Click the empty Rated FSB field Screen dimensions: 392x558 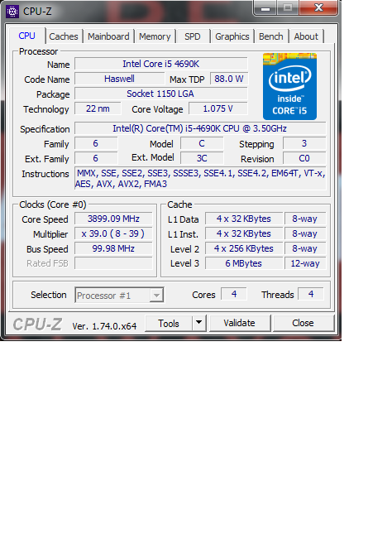coord(113,263)
